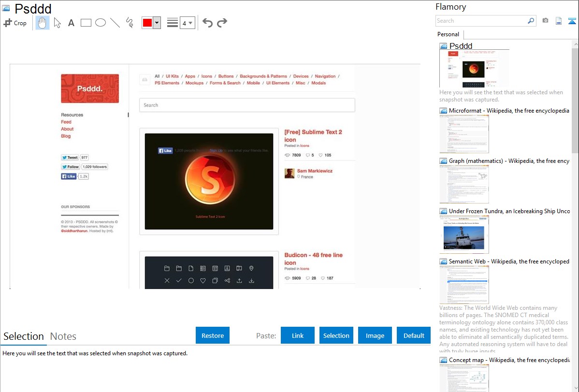Click the Mockups category link

click(x=194, y=83)
